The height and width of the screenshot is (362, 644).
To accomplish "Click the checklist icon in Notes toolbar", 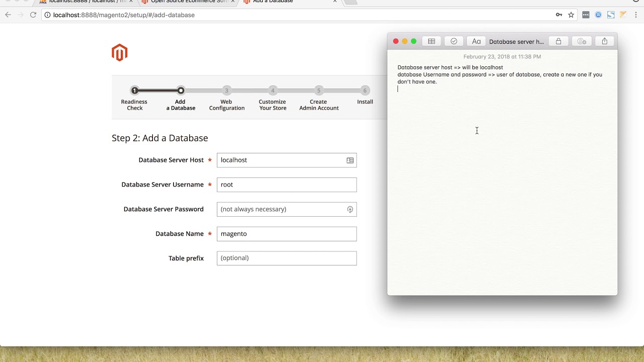I will click(x=454, y=41).
